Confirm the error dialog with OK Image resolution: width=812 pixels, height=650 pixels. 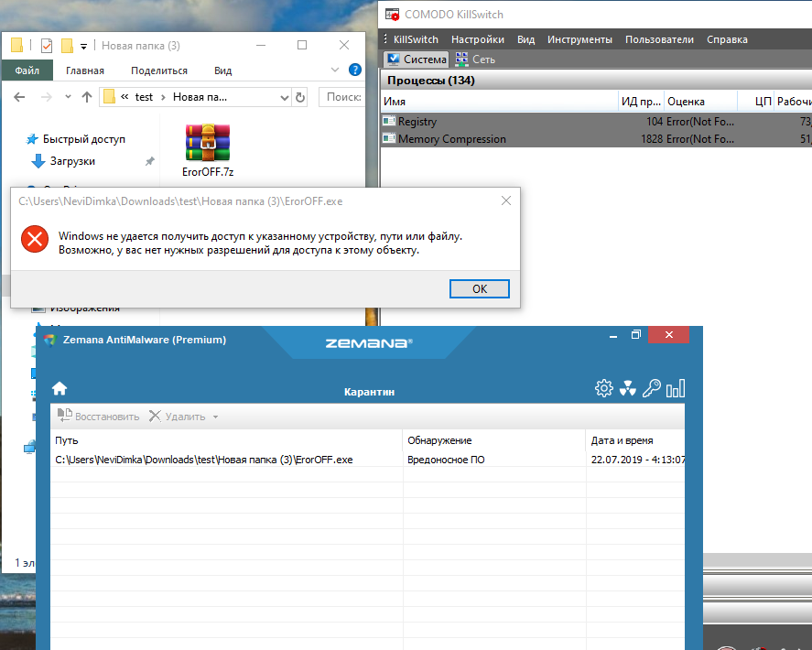coord(480,289)
